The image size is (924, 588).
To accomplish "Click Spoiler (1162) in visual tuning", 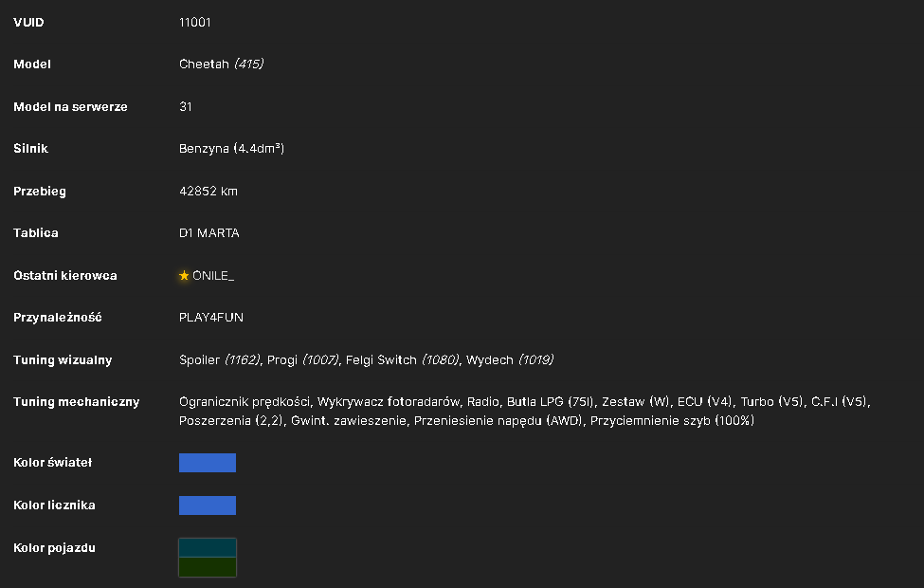I will [x=219, y=359].
